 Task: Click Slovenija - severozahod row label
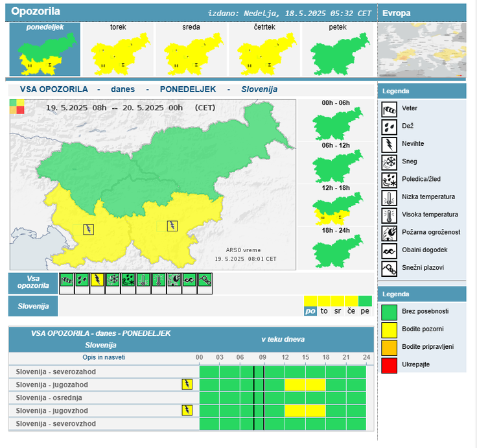tap(56, 371)
